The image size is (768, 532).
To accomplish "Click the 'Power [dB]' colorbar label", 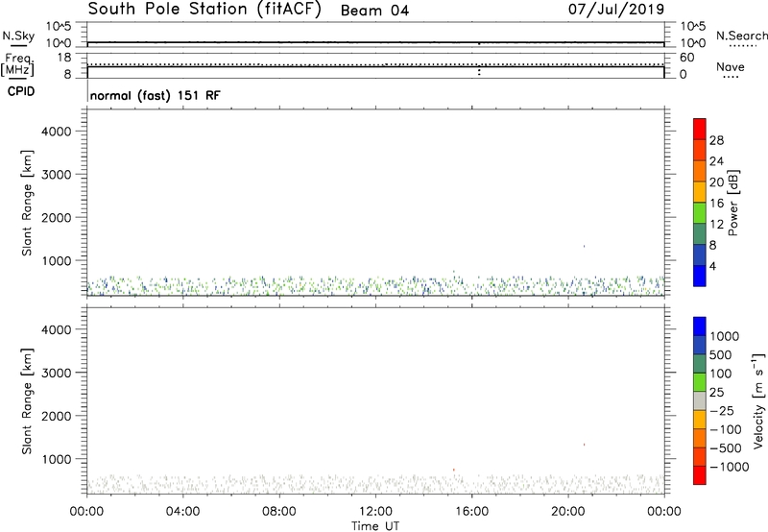I will (732, 203).
